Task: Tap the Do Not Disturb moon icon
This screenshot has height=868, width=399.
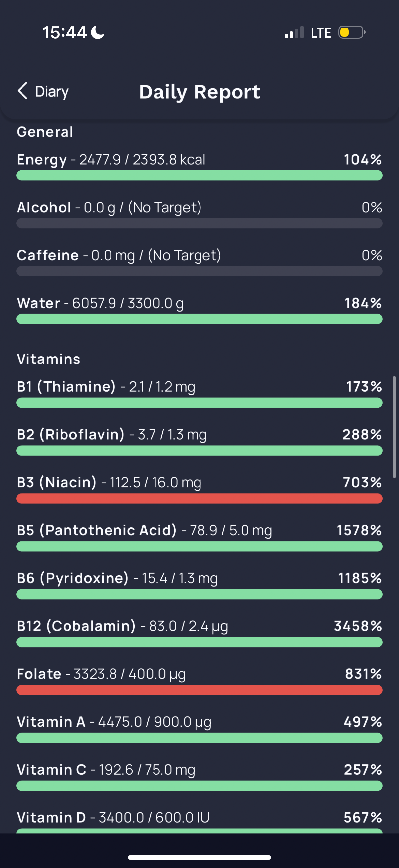Action: pos(98,33)
